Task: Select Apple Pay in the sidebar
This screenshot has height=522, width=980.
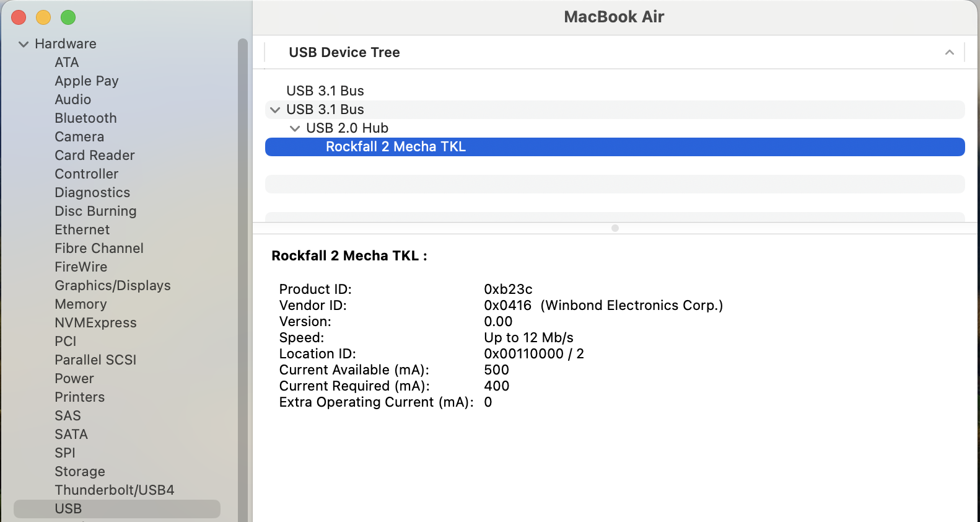Action: tap(87, 81)
